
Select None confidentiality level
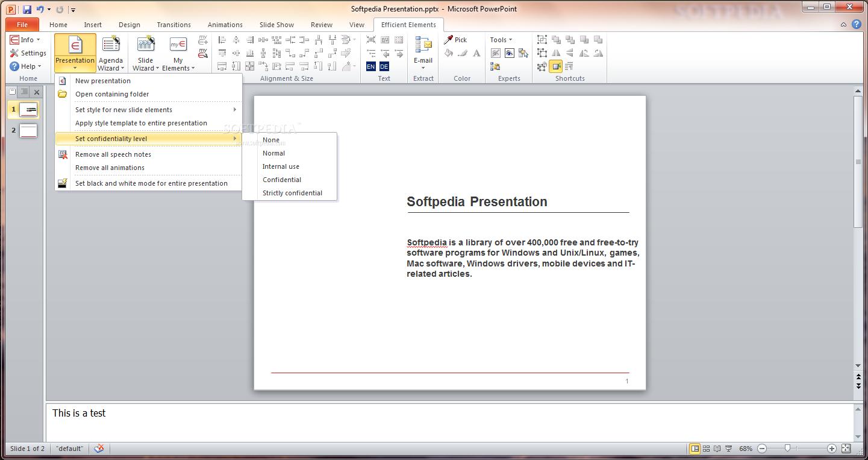289,140
